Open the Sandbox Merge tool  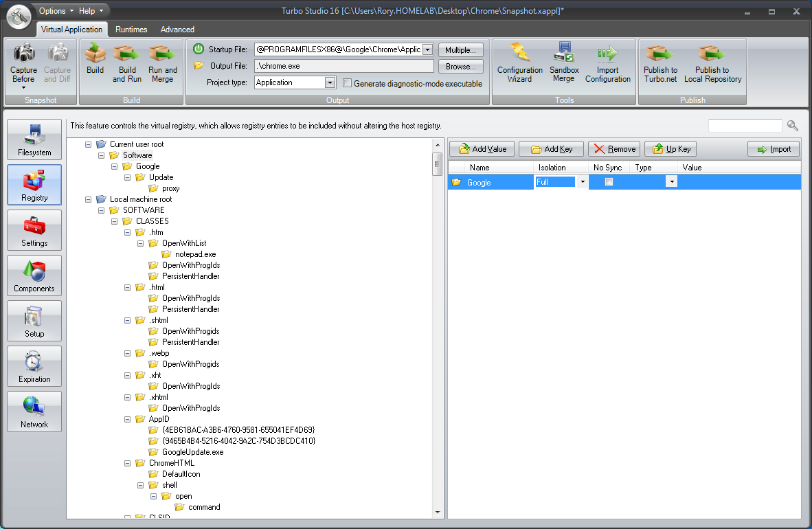coord(563,64)
